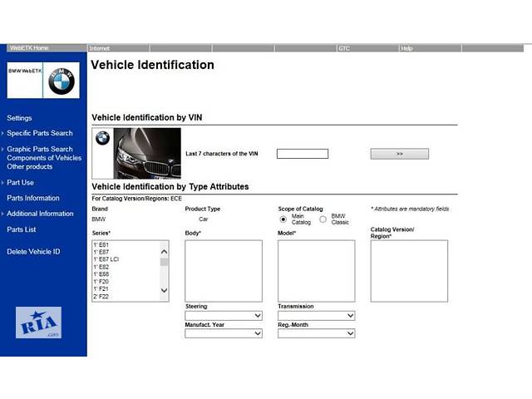Expand Specific Parts Search in sidebar
Screen dimensions: 532x399
[x=39, y=133]
